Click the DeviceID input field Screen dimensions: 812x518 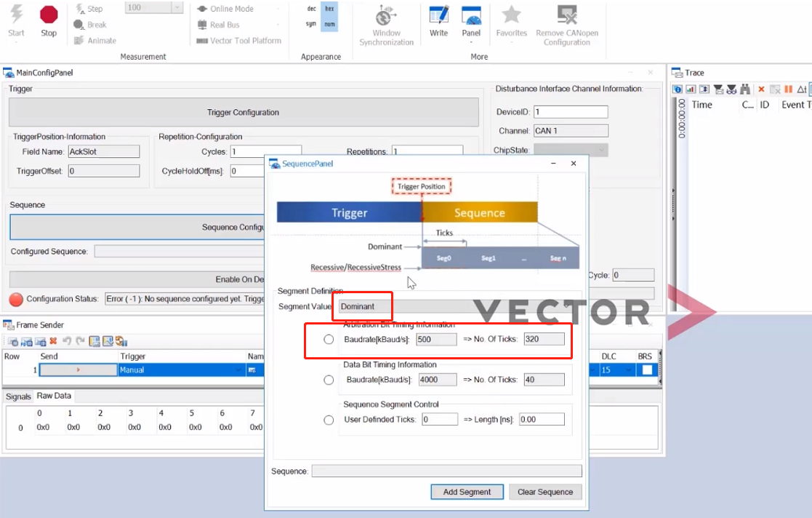(x=571, y=111)
